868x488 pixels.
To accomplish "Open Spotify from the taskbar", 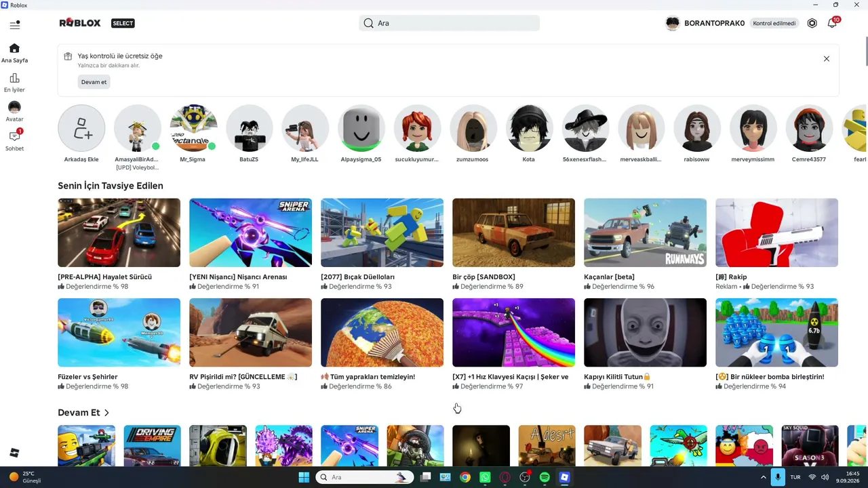I will (x=545, y=477).
